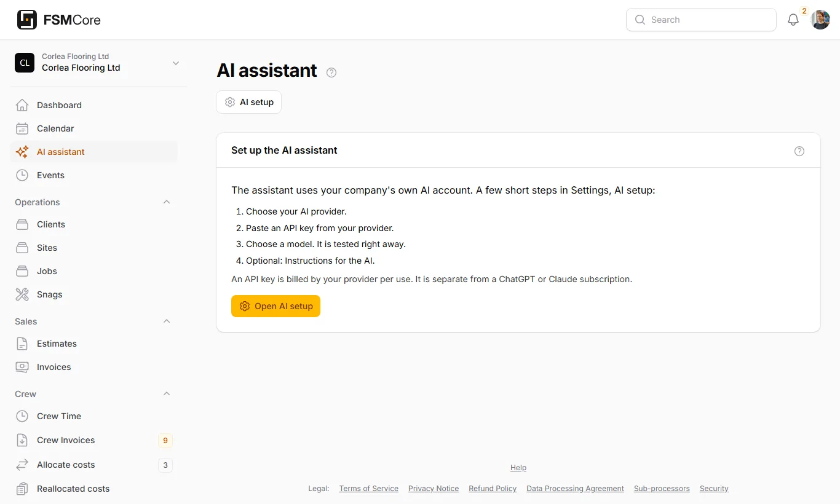Open Events from the sidebar
840x504 pixels.
click(94, 175)
